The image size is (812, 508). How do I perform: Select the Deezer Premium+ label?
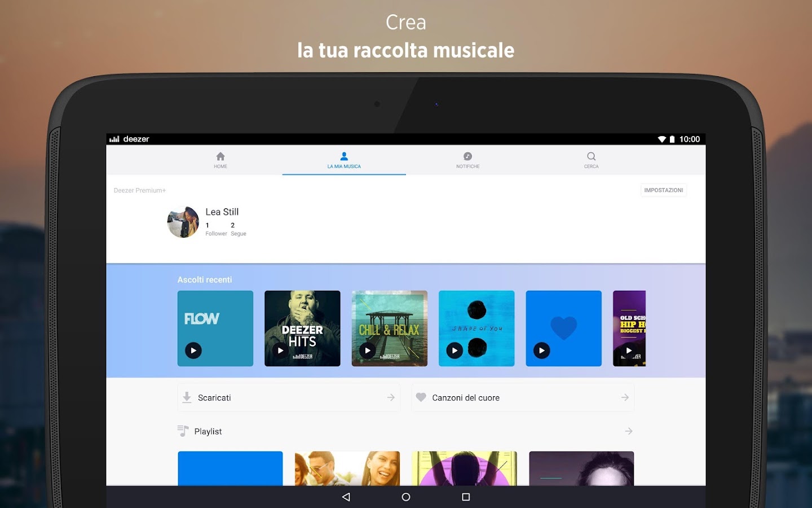point(140,190)
